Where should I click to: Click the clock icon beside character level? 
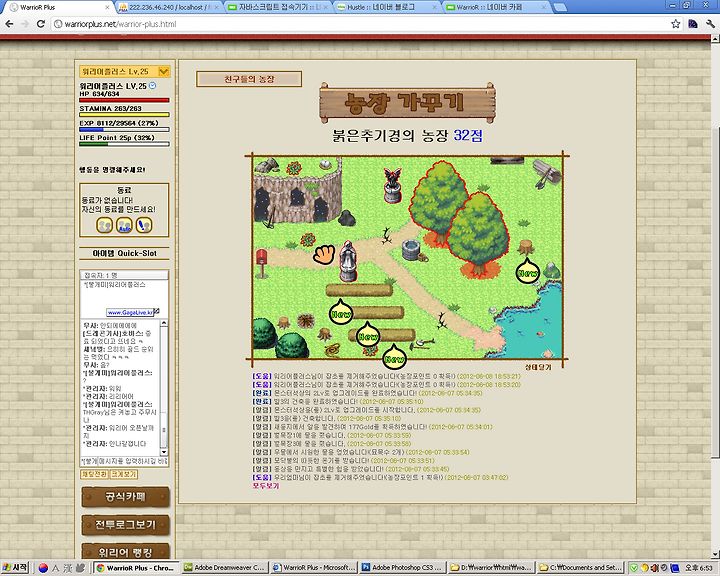point(153,85)
